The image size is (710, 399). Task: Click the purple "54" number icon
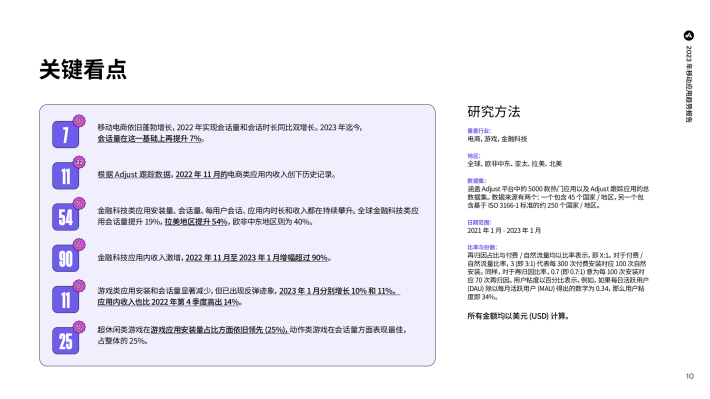[x=66, y=217]
